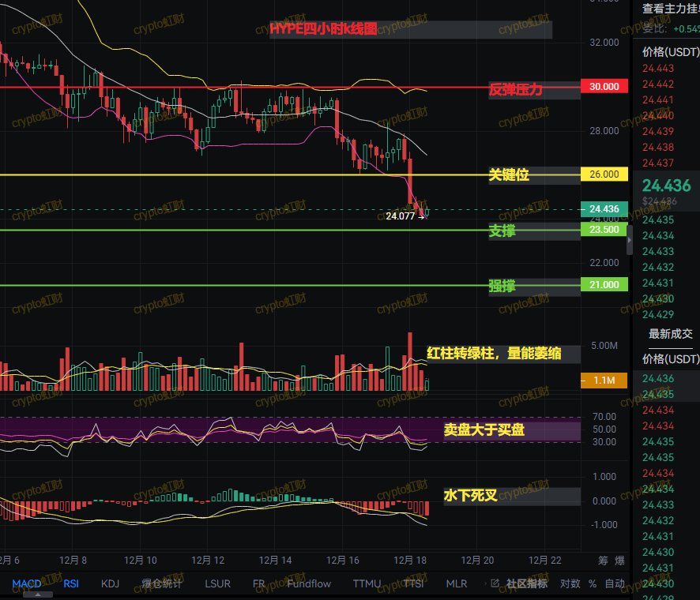Enable the LSUR indicator

[217, 583]
